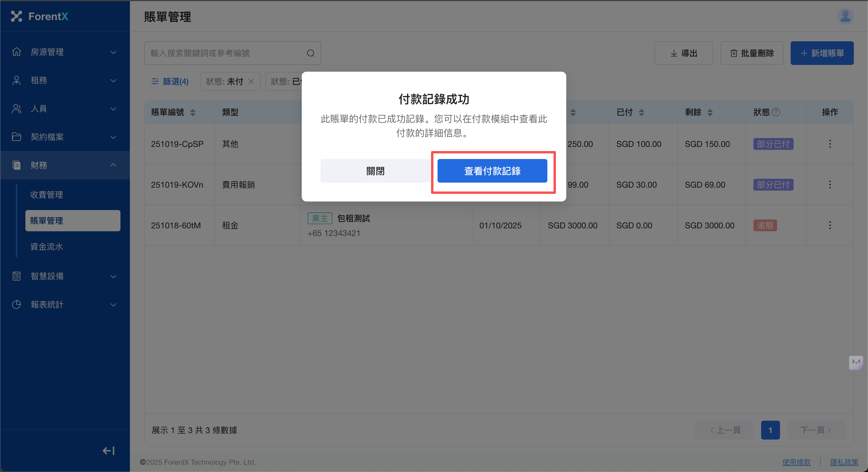Image resolution: width=868 pixels, height=472 pixels.
Task: Click 查看付款記錄 button in dialog
Action: click(x=492, y=171)
